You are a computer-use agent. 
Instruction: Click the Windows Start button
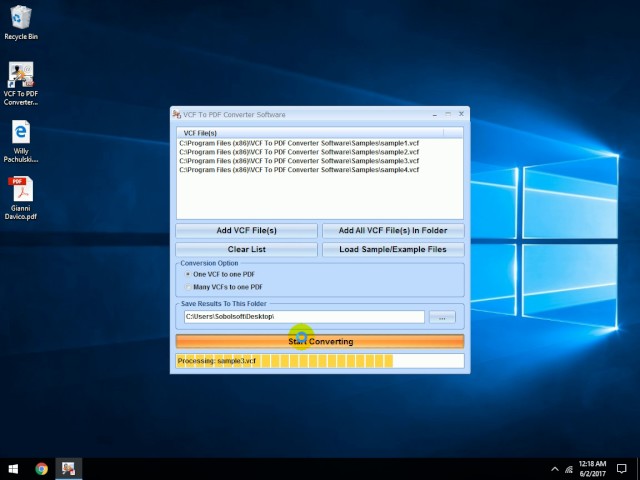coord(13,469)
